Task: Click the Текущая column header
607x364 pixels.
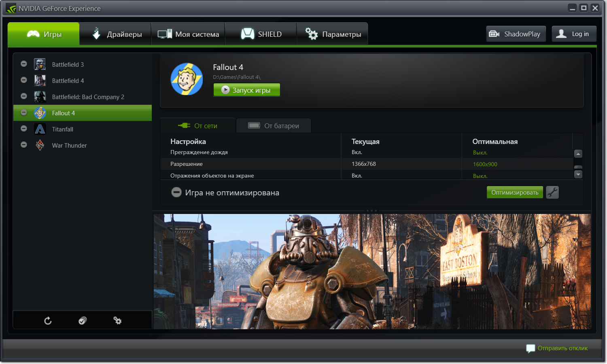Action: point(365,142)
